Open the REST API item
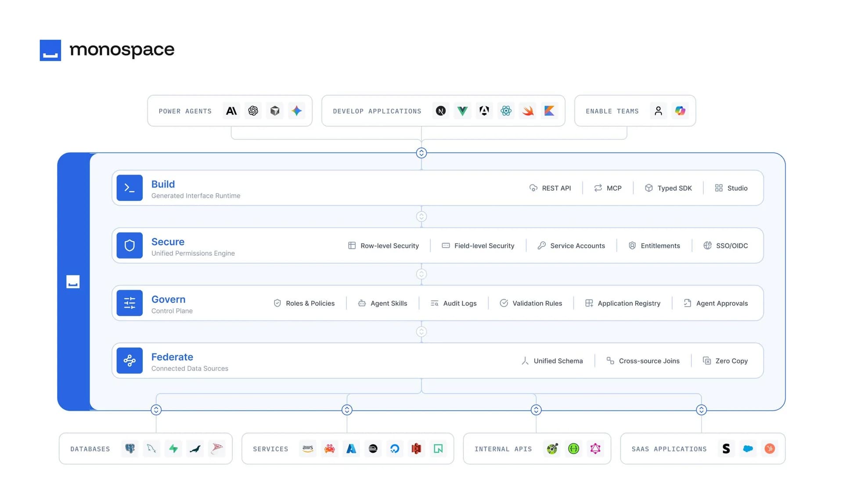 [550, 188]
